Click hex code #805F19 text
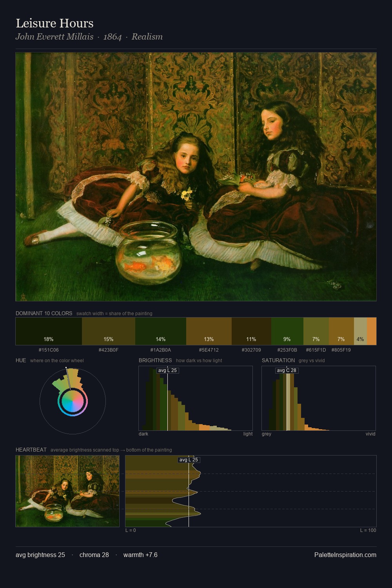The height and width of the screenshot is (588, 392). pos(341,350)
